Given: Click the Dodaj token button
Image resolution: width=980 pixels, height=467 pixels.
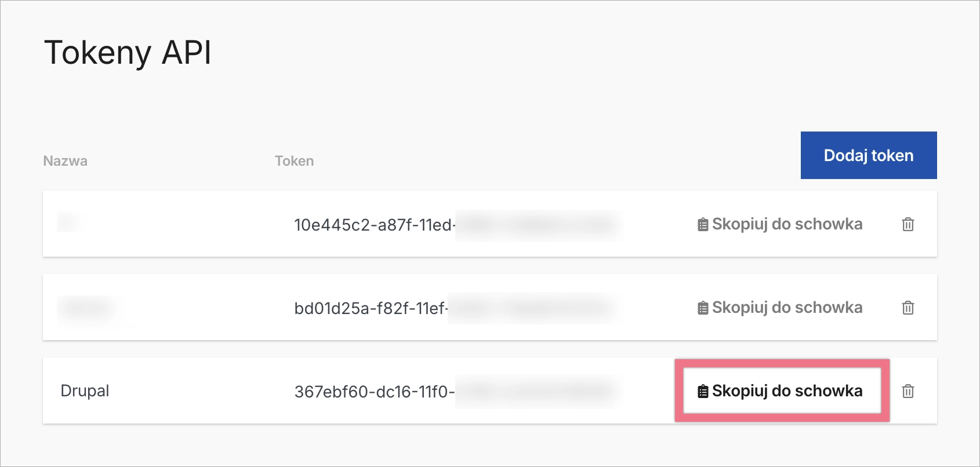Looking at the screenshot, I should tap(868, 155).
